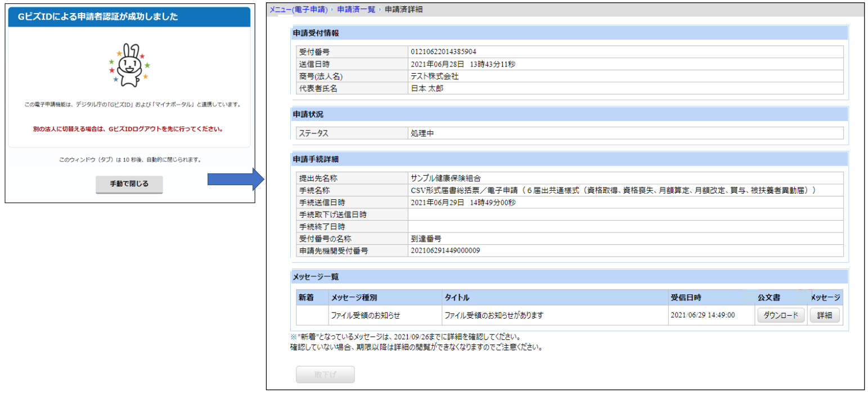Click the ダウンロード button for 公文書
Image resolution: width=868 pixels, height=394 pixels.
781,315
